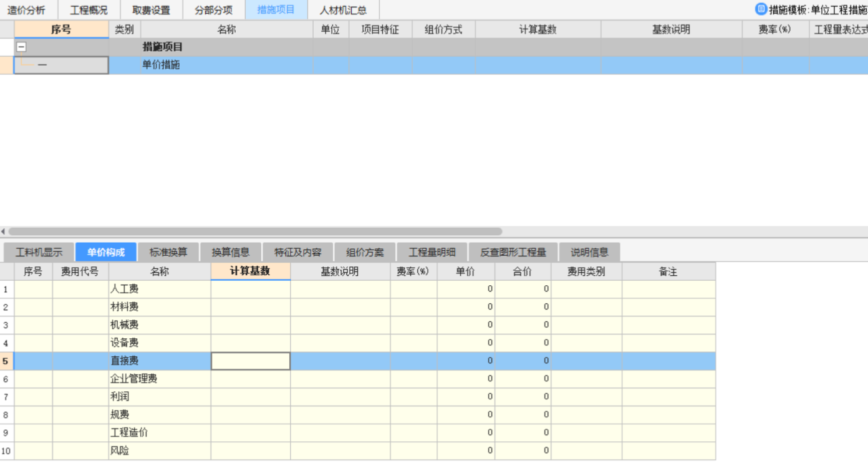
Task: Click the 单位 column header
Action: 331,29
